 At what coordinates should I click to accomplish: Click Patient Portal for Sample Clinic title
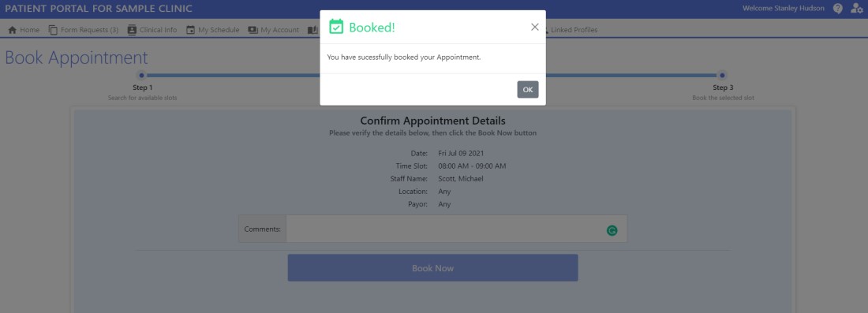(99, 9)
